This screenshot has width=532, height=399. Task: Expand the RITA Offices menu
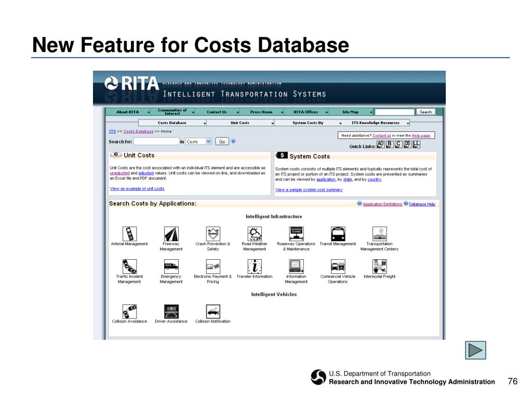(326, 112)
